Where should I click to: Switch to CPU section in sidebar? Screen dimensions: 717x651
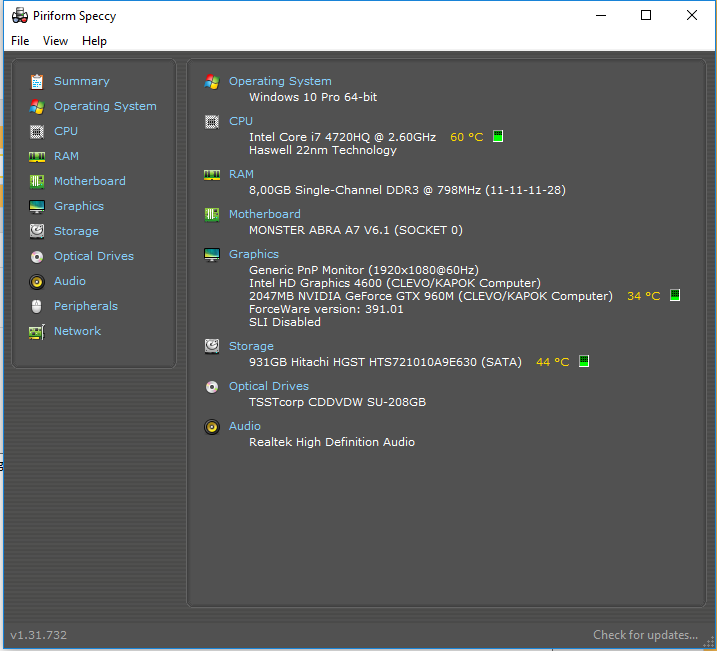(66, 131)
